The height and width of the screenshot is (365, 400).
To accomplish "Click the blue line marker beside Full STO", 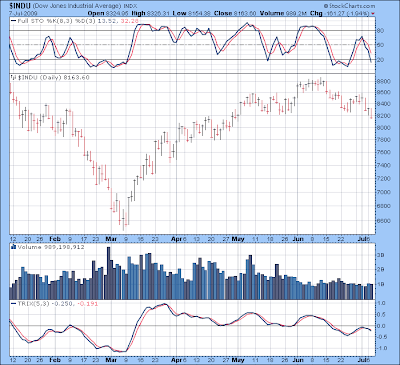I will pos(13,21).
